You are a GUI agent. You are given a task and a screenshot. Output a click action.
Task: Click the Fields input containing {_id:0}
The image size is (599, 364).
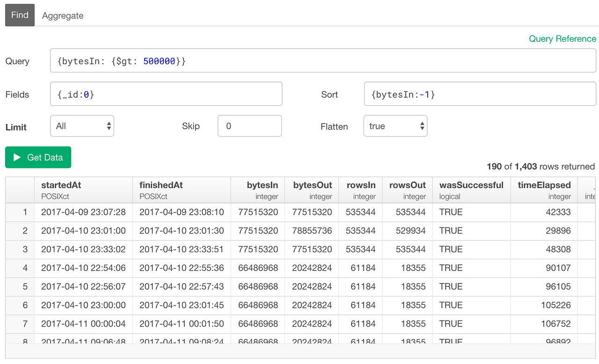pos(166,94)
